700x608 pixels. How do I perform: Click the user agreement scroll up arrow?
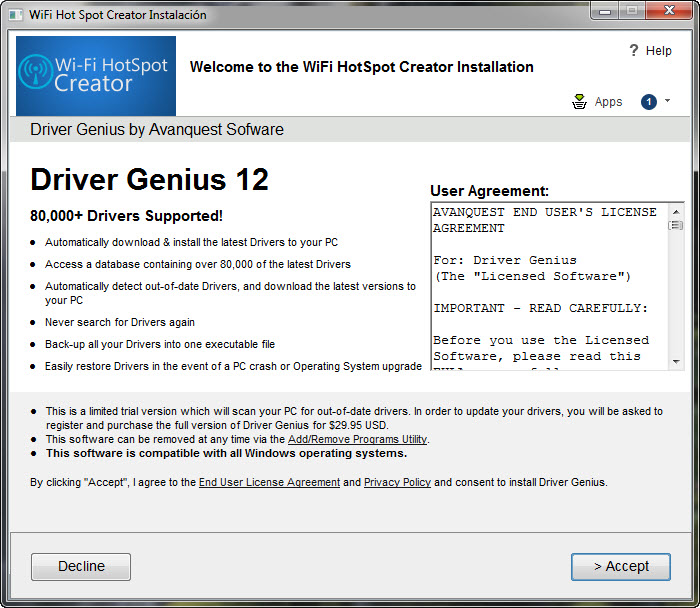click(x=676, y=212)
